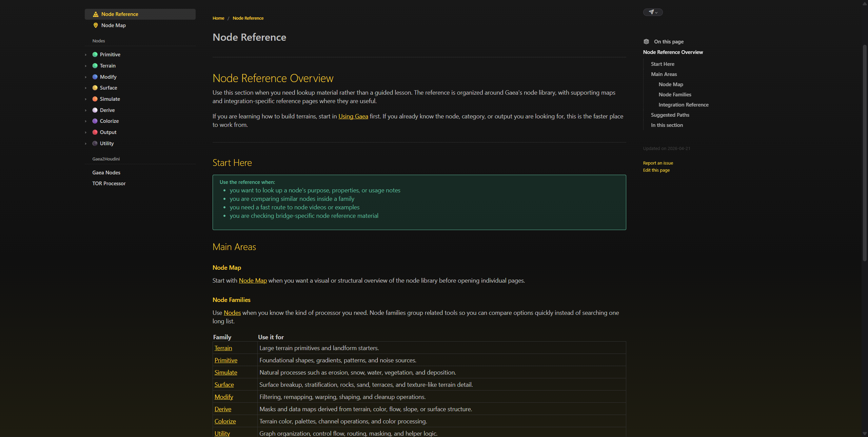Click the red Output category icon
Image resolution: width=868 pixels, height=437 pixels.
(x=95, y=132)
